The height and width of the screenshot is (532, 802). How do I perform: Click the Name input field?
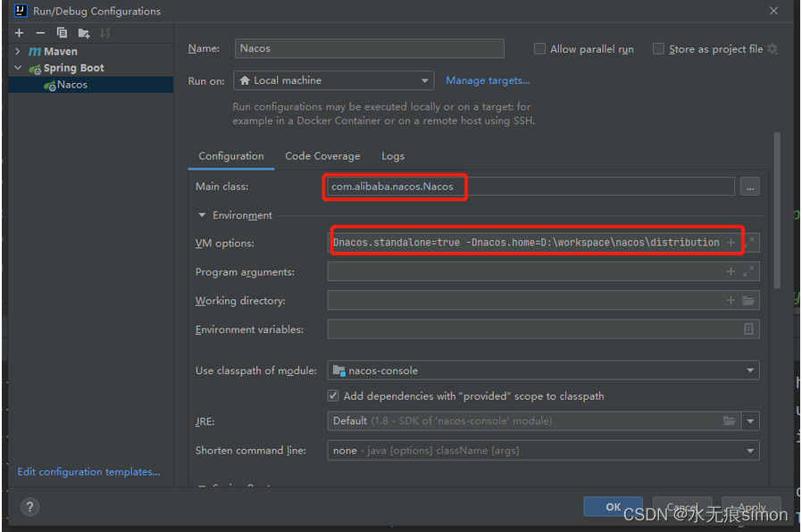[x=369, y=48]
